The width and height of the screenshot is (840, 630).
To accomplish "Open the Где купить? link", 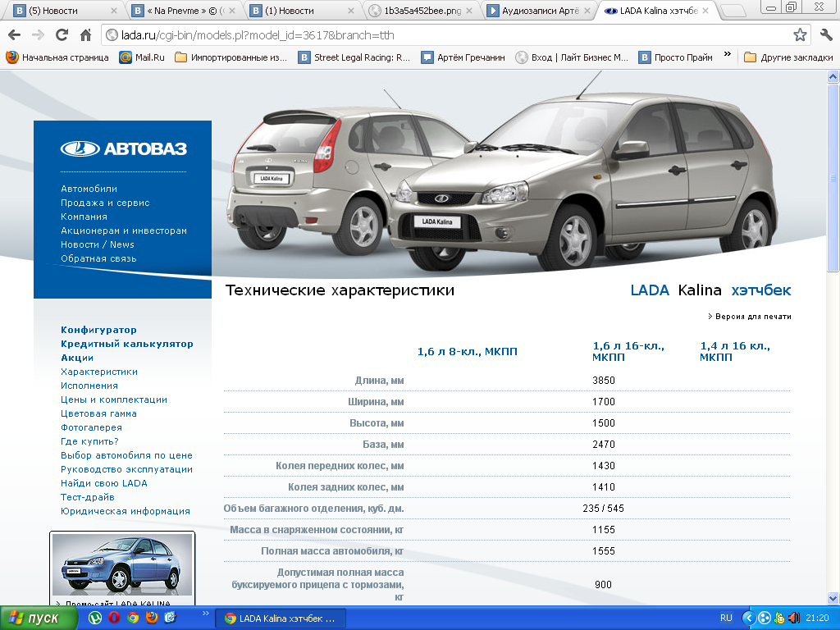I will (x=89, y=441).
